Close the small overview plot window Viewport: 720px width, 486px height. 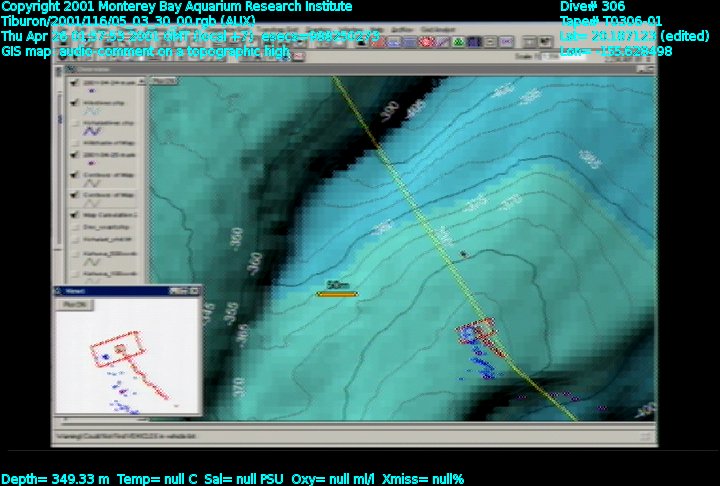(x=194, y=290)
